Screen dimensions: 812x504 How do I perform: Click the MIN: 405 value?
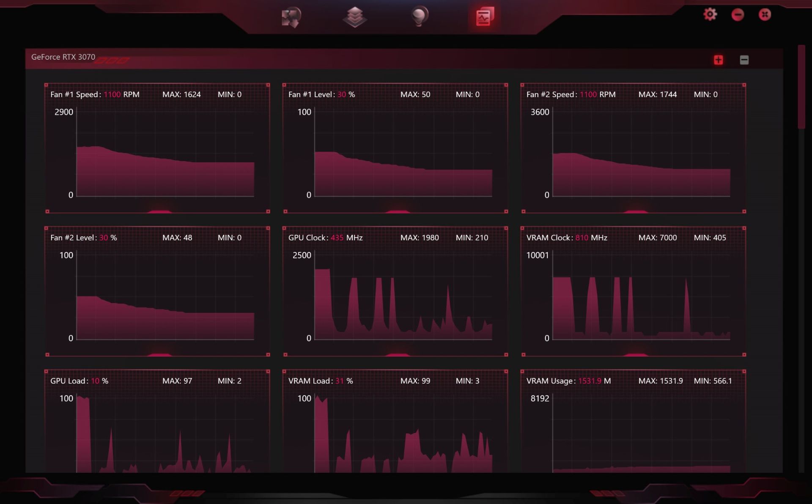(x=710, y=238)
